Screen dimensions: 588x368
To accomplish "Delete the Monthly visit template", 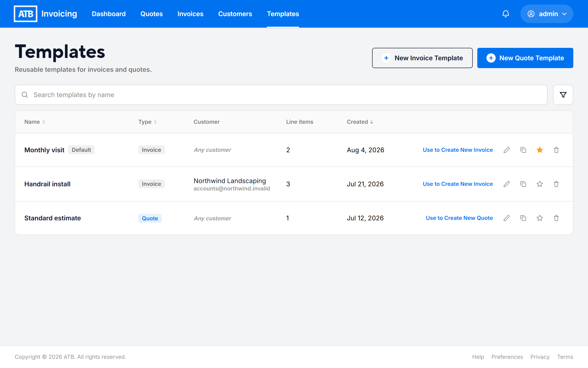I will click(556, 150).
